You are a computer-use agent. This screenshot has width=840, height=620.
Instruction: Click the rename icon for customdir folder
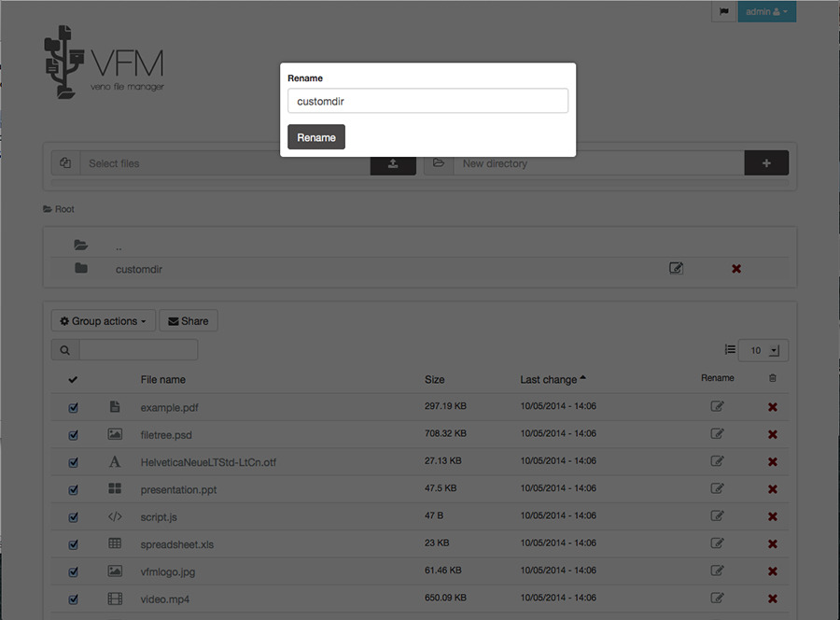[676, 269]
